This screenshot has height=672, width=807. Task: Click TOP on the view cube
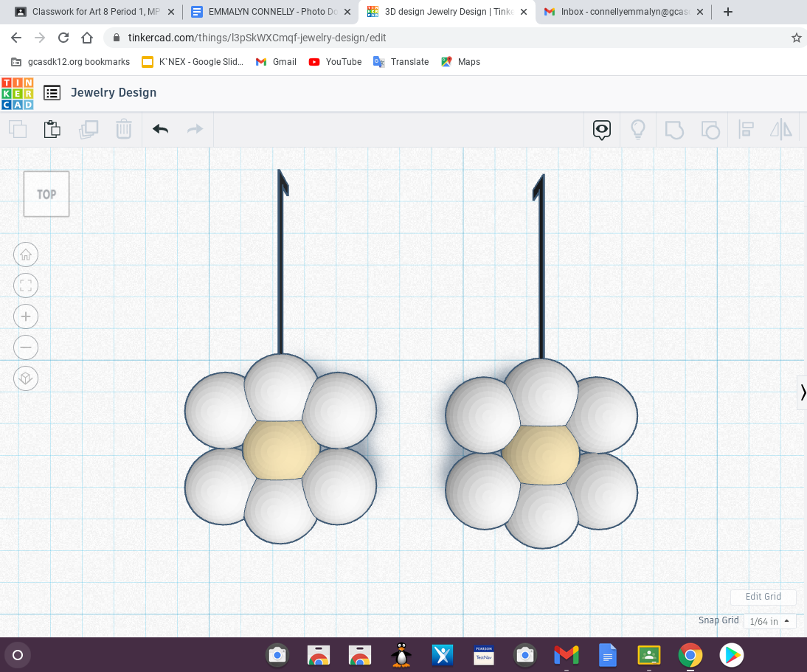coord(46,194)
